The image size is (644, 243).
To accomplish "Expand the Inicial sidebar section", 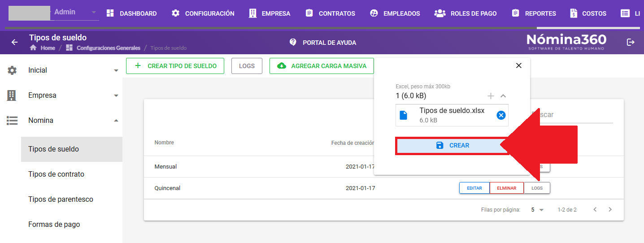I will point(61,70).
